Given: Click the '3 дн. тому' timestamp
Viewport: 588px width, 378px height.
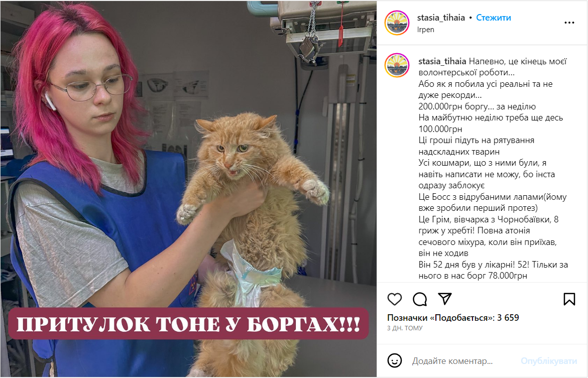Looking at the screenshot, I should click(405, 328).
